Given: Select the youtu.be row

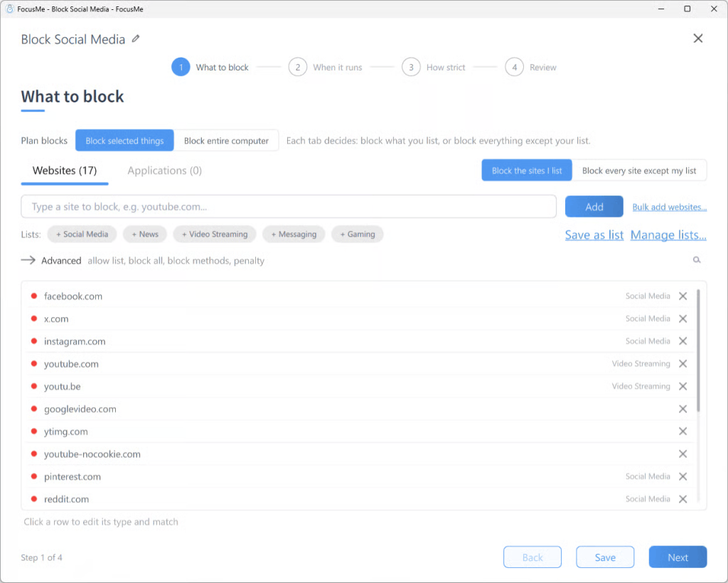Looking at the screenshot, I should point(359,386).
